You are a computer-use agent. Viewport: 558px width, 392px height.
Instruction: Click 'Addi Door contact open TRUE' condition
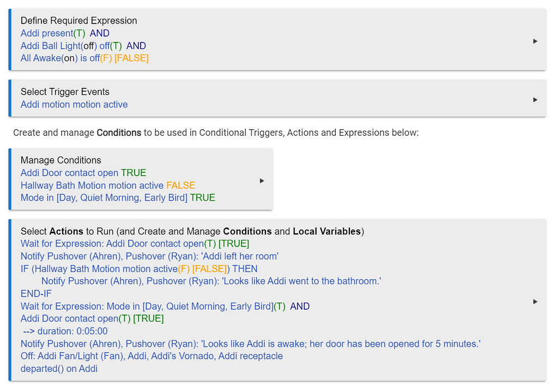pyautogui.click(x=83, y=173)
